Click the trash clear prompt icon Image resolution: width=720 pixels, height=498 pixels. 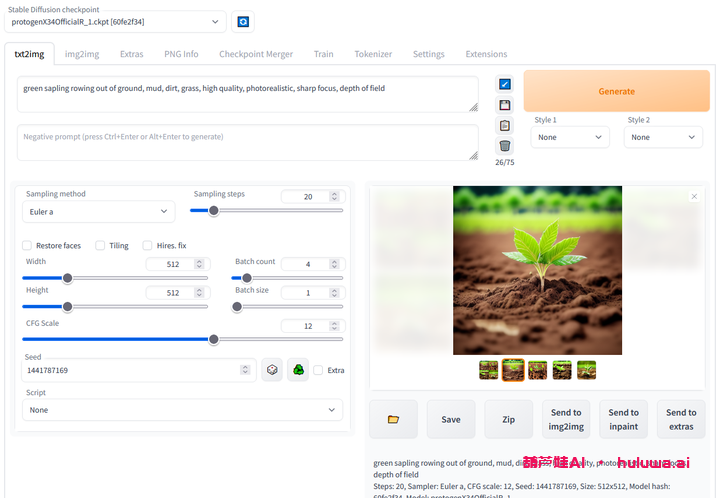pos(505,145)
